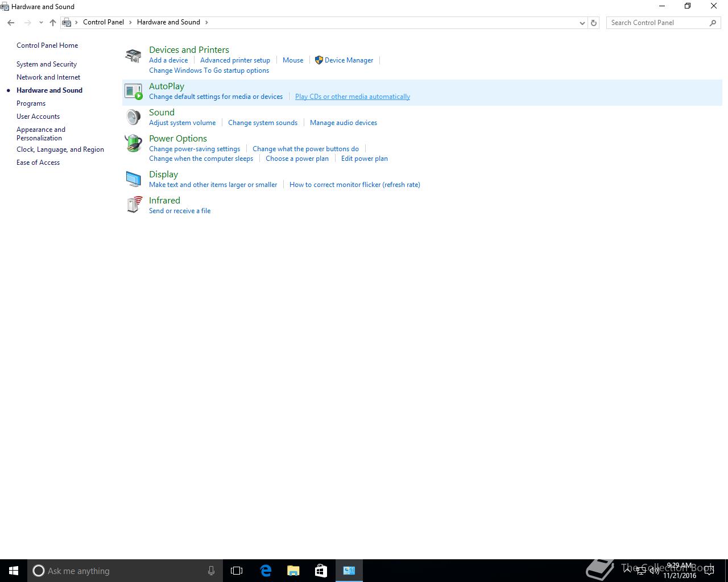Open the Windows Store taskbar icon
The height and width of the screenshot is (582, 728).
tap(321, 571)
